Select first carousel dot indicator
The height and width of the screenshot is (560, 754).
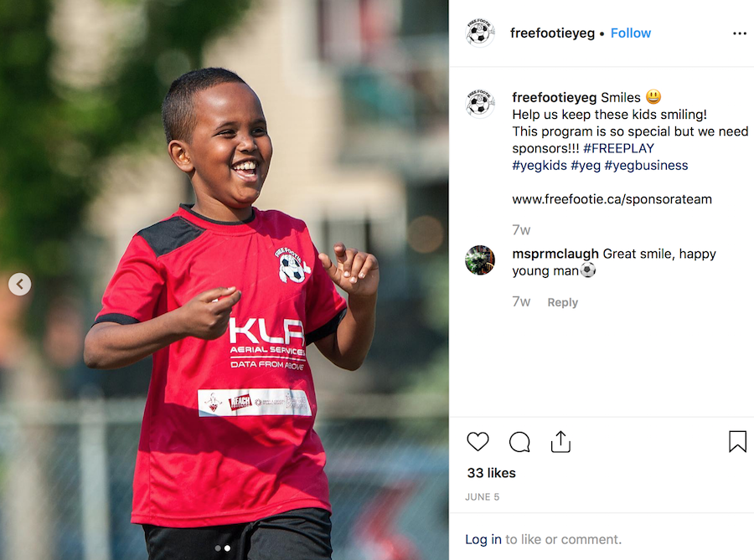tap(218, 548)
